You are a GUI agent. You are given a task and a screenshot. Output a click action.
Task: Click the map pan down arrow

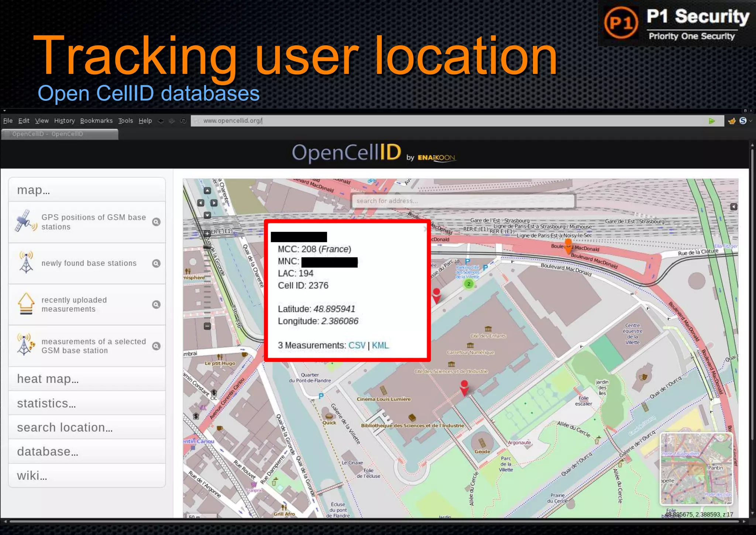pyautogui.click(x=207, y=215)
